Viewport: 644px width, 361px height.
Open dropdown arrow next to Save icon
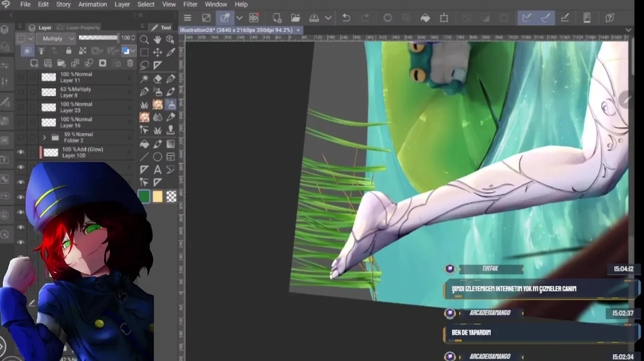pos(328,18)
